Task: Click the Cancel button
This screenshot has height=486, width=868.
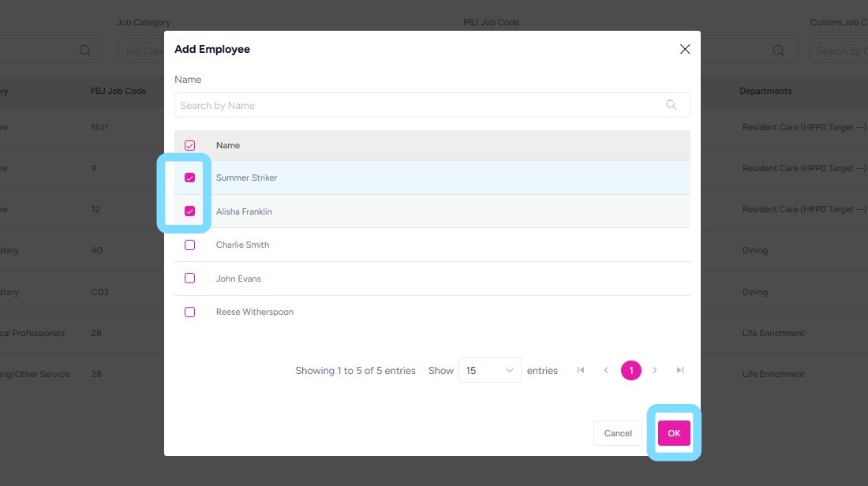Action: [x=618, y=433]
